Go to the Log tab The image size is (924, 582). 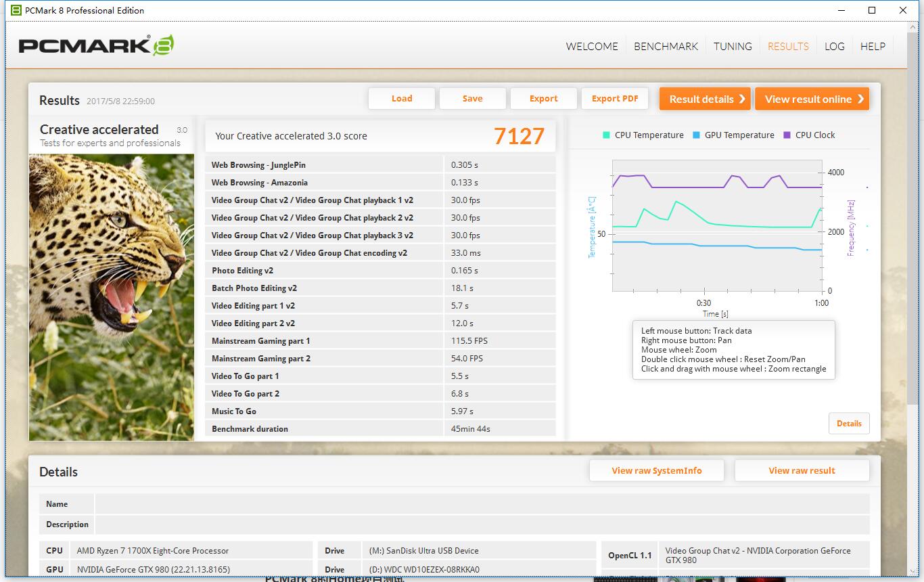pyautogui.click(x=834, y=46)
